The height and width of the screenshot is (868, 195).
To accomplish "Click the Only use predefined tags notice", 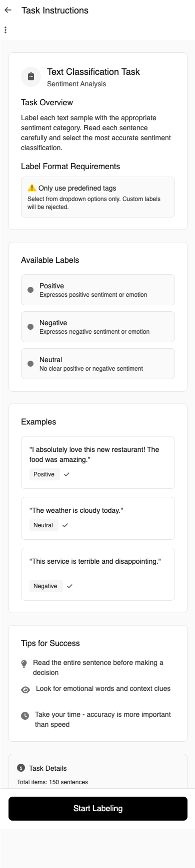I will [x=98, y=197].
